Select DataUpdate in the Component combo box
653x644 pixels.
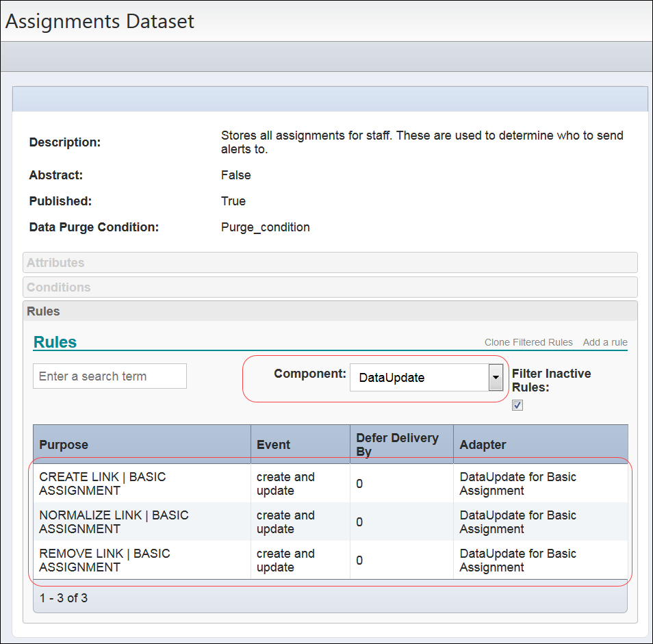click(418, 377)
